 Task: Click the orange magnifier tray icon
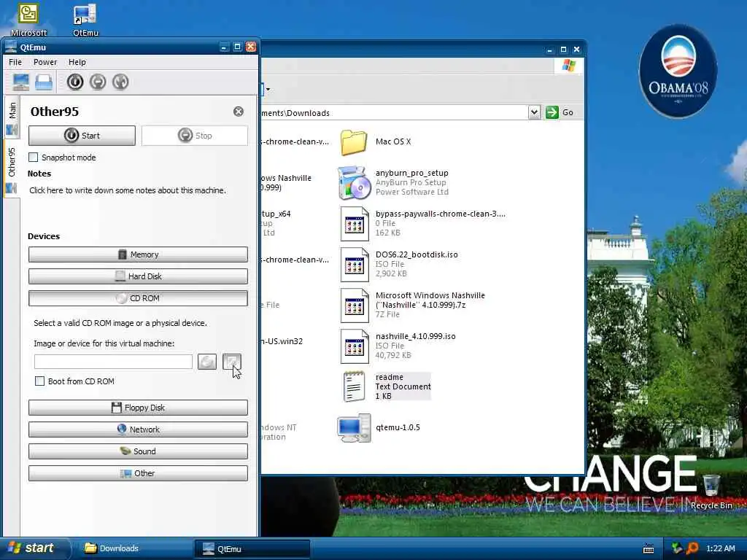coord(692,548)
